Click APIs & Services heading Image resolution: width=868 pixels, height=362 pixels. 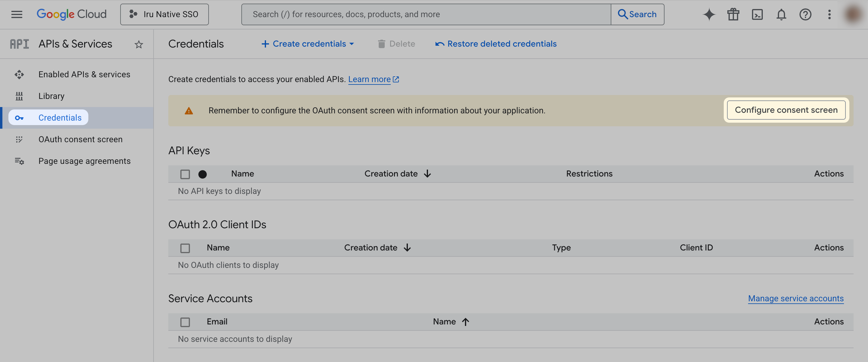(x=75, y=44)
